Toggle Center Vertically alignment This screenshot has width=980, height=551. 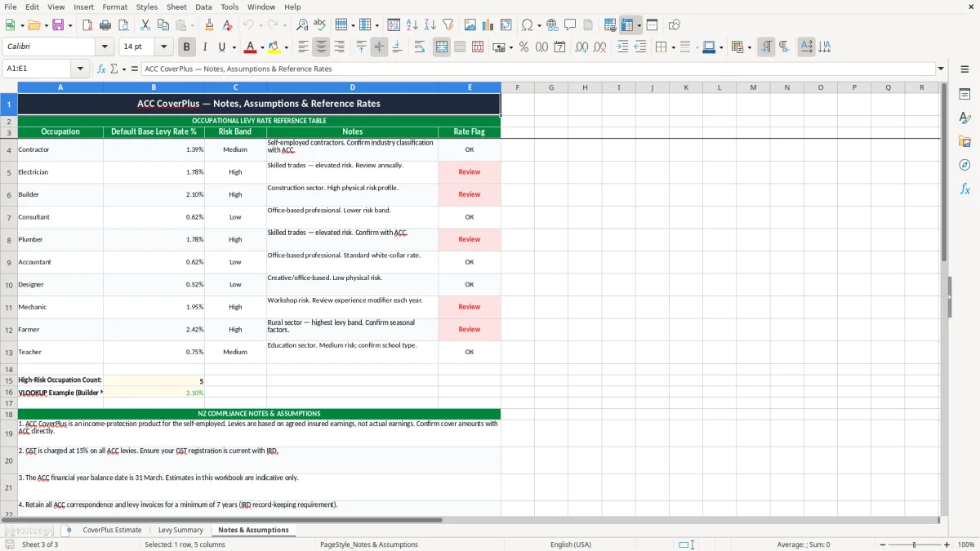tap(379, 47)
